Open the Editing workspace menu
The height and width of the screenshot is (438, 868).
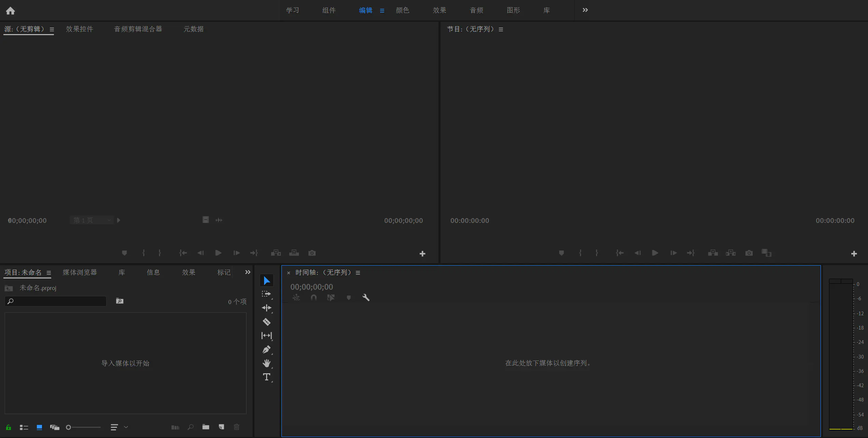point(382,11)
